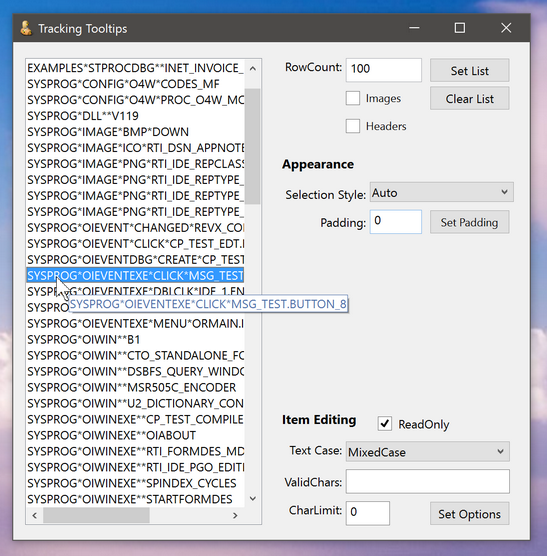Image resolution: width=547 pixels, height=556 pixels.
Task: Click the horizontal scroll right arrow
Action: tap(235, 515)
